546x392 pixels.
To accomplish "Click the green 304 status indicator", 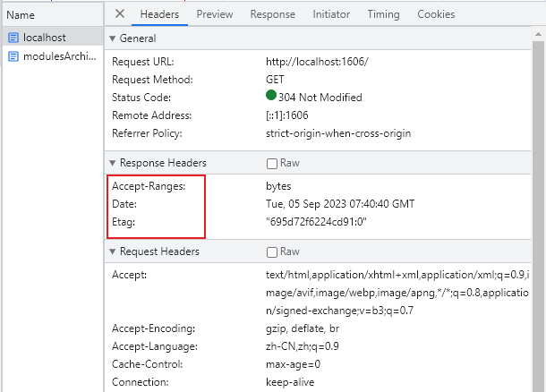I will coord(271,97).
